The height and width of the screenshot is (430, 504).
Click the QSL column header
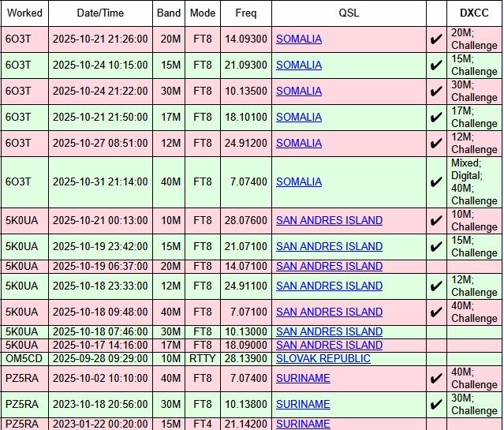(349, 13)
